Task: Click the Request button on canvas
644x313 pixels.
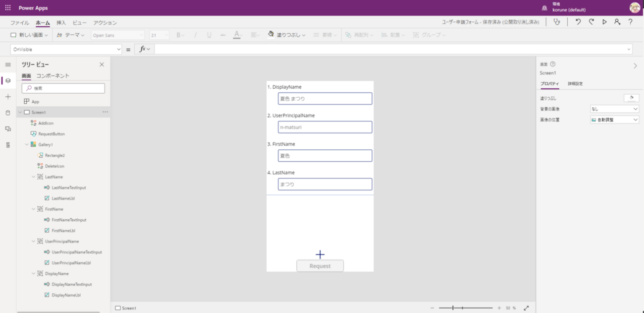Action: point(320,266)
